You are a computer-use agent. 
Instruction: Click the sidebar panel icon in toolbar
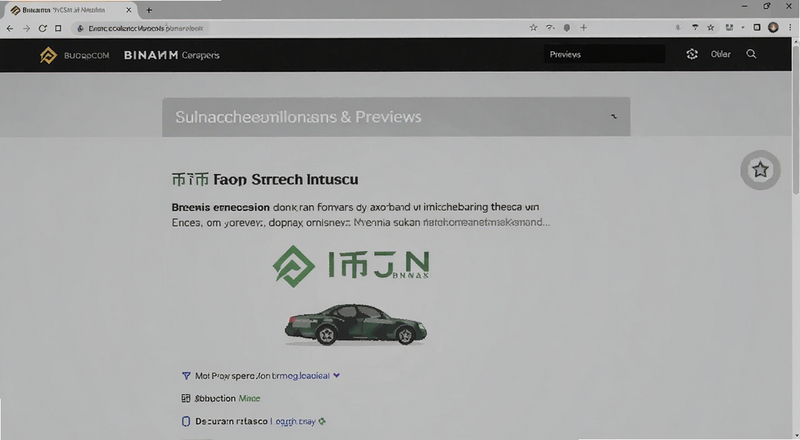(x=757, y=28)
